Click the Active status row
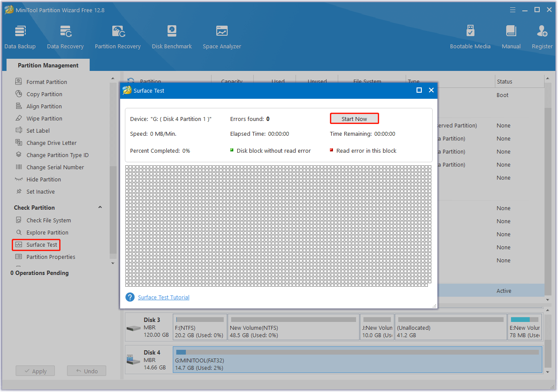558x392 pixels. pos(491,291)
